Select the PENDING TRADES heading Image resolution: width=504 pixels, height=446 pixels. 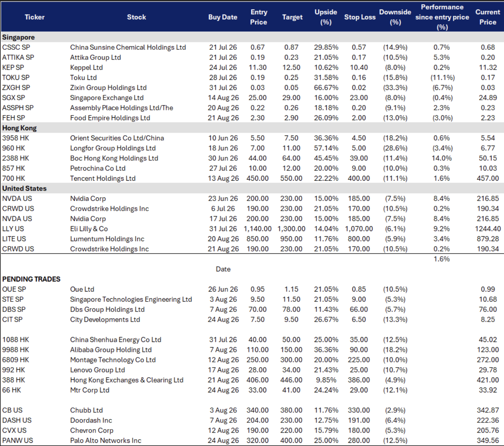[x=31, y=279]
